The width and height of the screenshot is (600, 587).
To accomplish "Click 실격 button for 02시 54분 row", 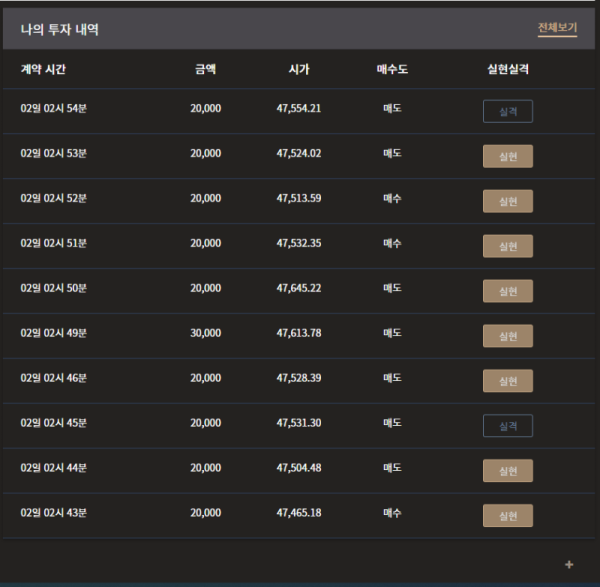I will (x=508, y=111).
